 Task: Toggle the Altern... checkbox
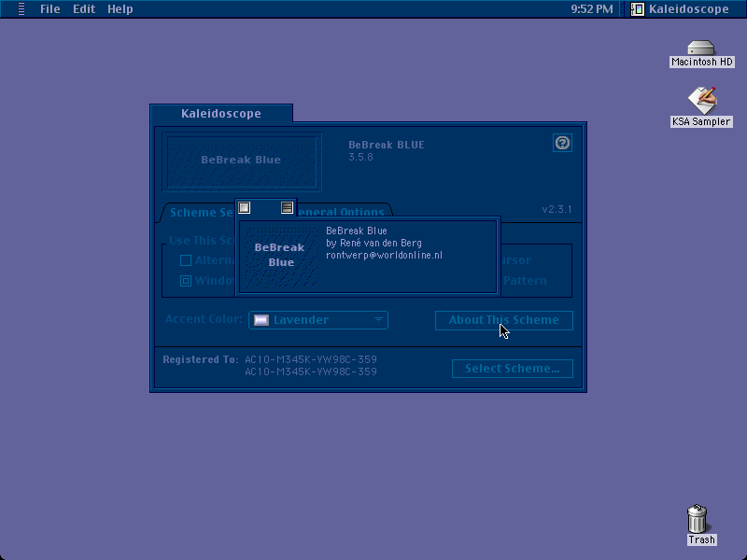(186, 260)
